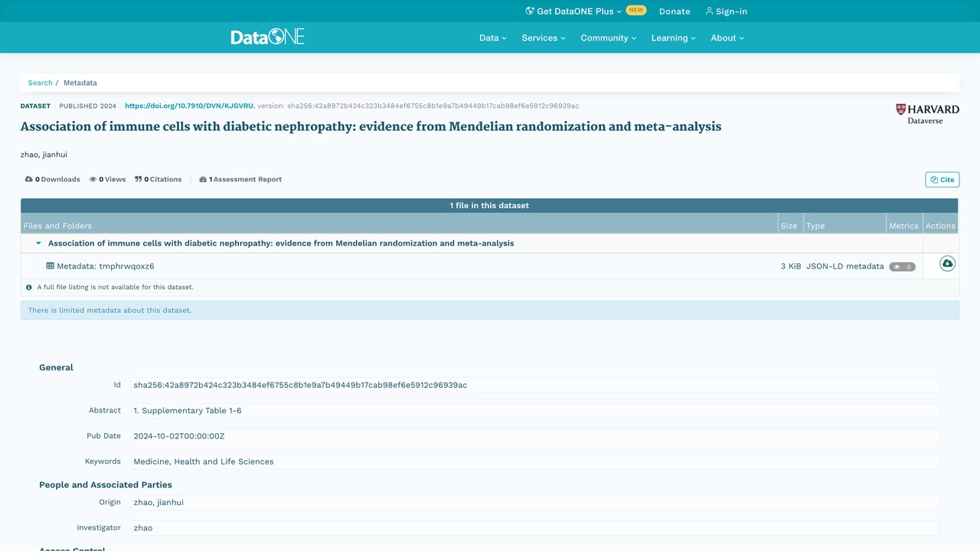Click the download icon for the metadata file
This screenshot has width=980, height=551.
[947, 264]
